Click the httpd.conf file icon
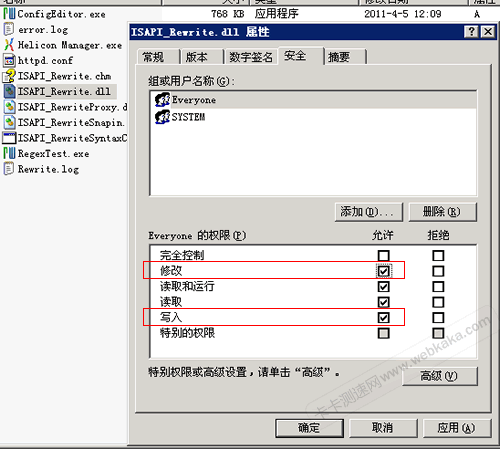500x449 pixels. (x=9, y=60)
